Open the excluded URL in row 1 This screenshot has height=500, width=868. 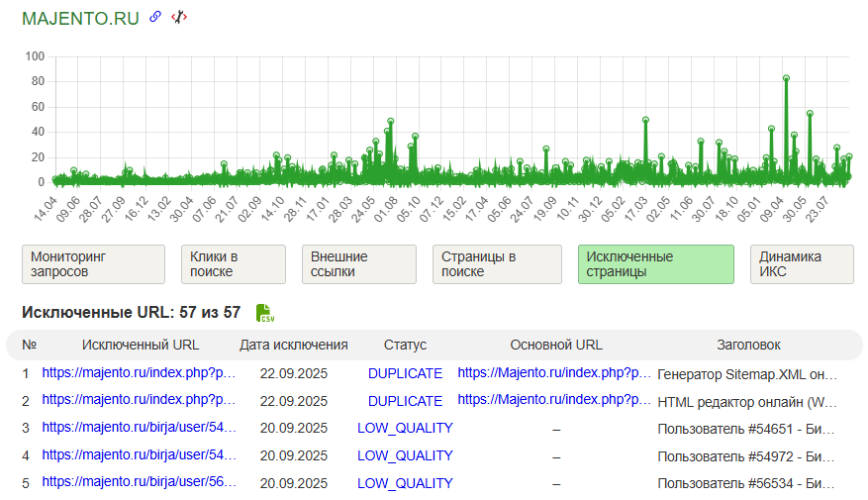click(139, 374)
